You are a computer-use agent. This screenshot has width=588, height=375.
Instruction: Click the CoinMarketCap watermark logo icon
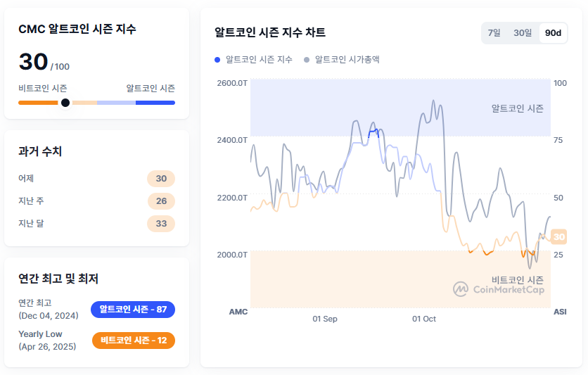coord(461,289)
